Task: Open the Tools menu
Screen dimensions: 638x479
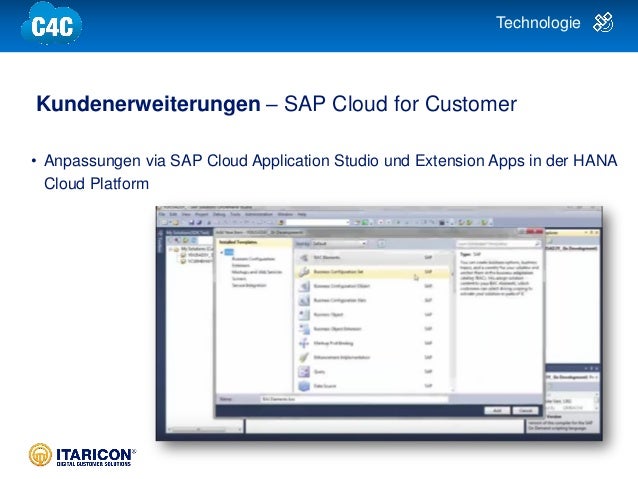Action: click(235, 214)
